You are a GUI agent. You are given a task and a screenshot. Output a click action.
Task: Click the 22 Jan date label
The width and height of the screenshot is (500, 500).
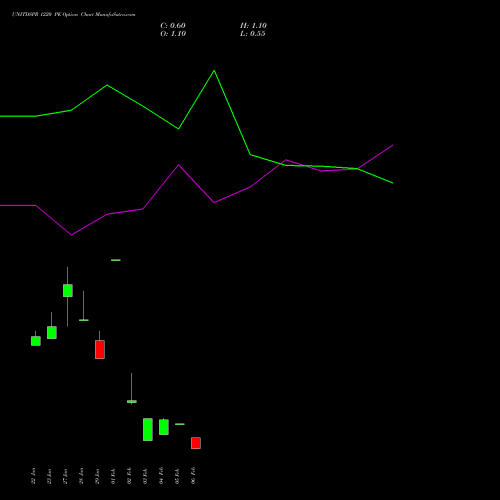tap(33, 476)
